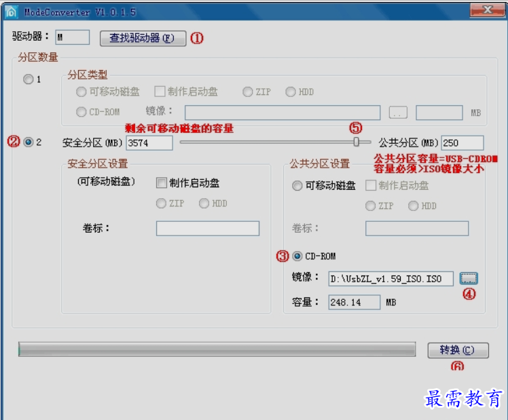The height and width of the screenshot is (420, 508).
Task: Select 可移动磁盘 in 公共分区设置
Action: (x=297, y=186)
